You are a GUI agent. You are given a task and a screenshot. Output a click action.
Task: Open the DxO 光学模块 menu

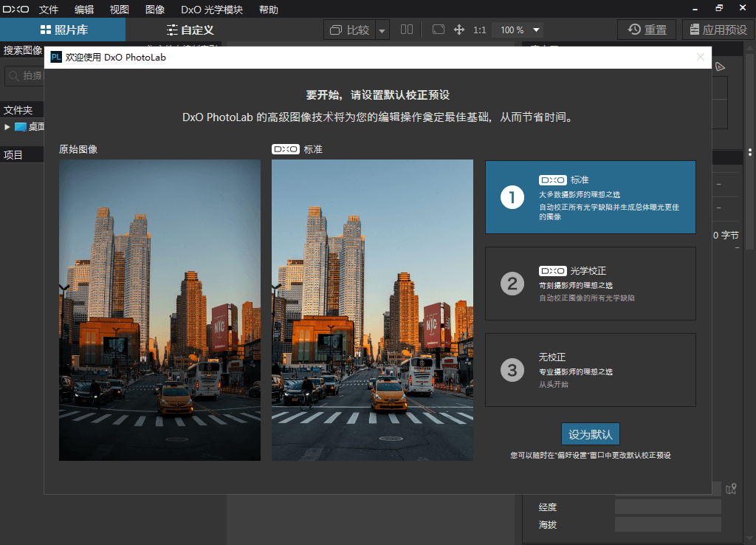click(212, 10)
